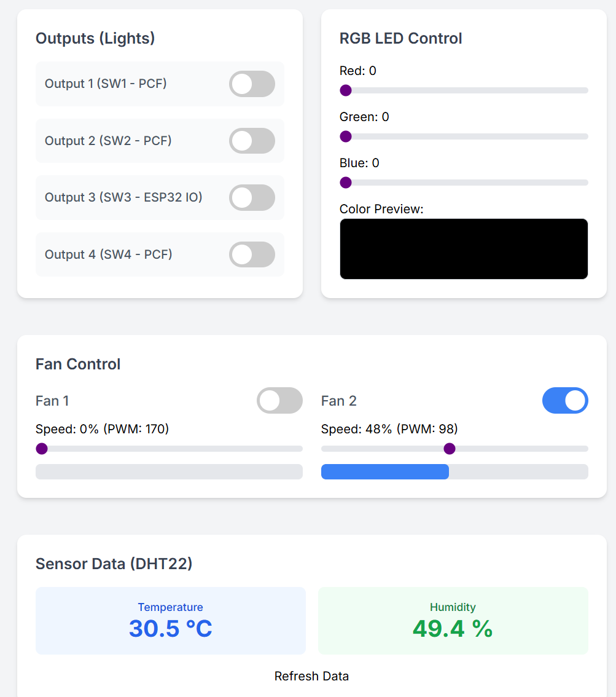The width and height of the screenshot is (616, 697).
Task: Click the Fan 1 empty speed progress bar
Action: (x=170, y=471)
